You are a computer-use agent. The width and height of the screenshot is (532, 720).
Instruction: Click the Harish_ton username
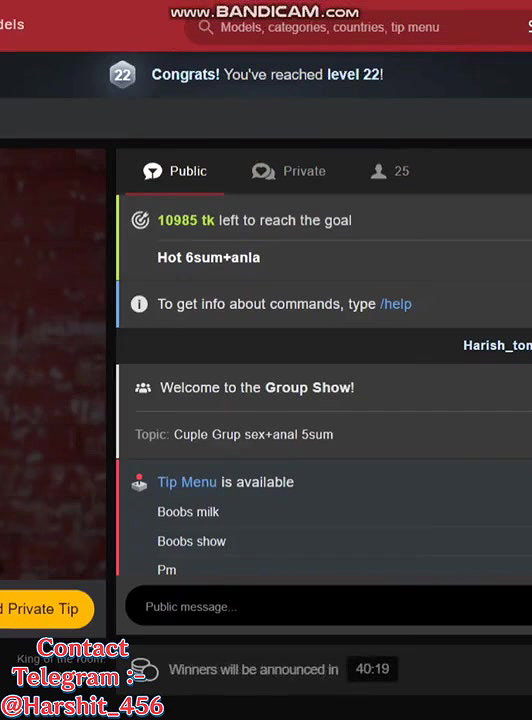tap(498, 345)
